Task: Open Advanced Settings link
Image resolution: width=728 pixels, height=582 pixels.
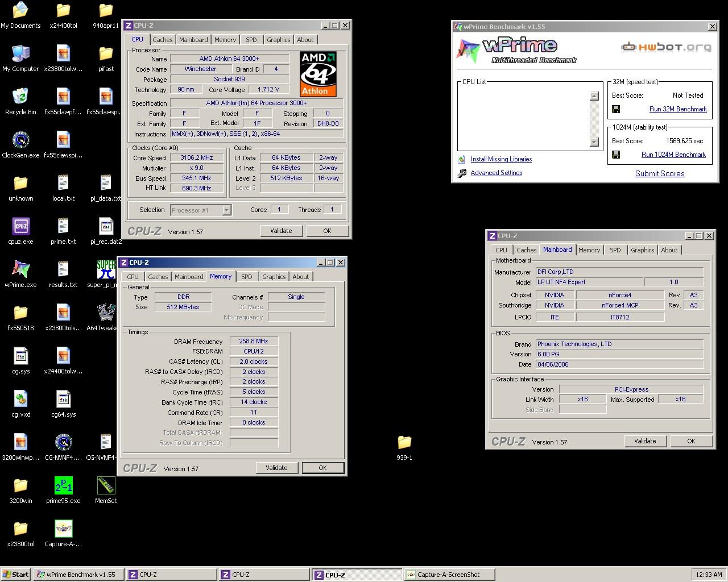Action: 496,173
